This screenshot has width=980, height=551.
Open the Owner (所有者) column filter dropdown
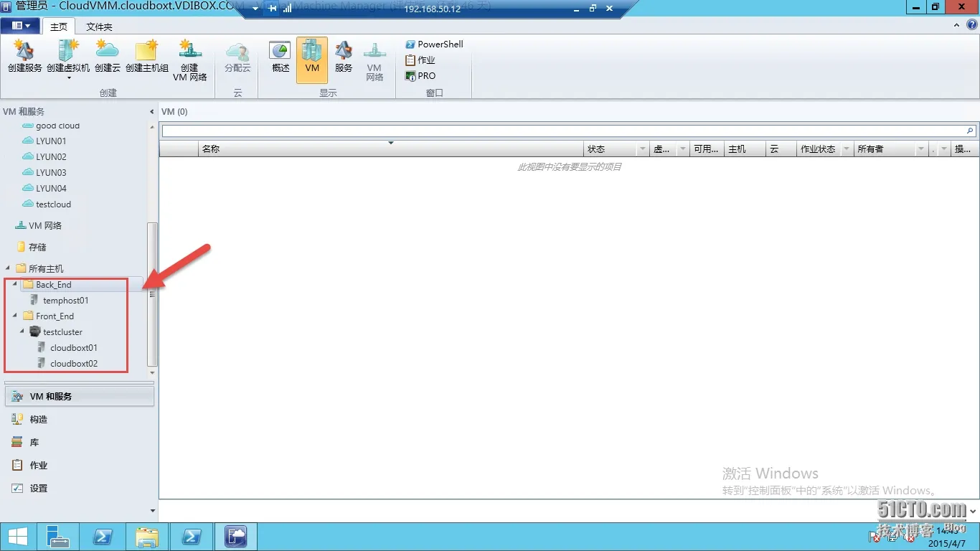[x=922, y=149]
